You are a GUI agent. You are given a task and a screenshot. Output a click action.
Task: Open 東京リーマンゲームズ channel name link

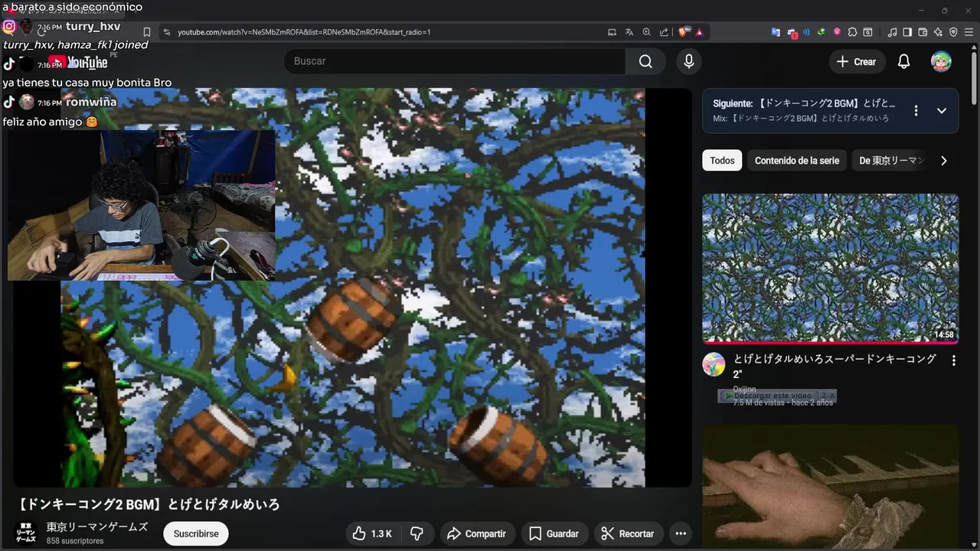tap(97, 527)
